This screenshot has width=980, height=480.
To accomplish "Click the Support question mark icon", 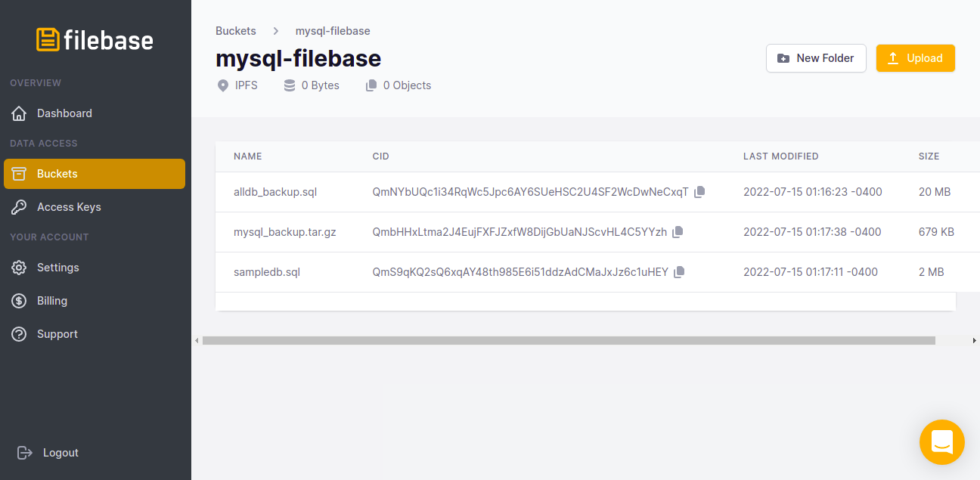I will click(x=20, y=334).
